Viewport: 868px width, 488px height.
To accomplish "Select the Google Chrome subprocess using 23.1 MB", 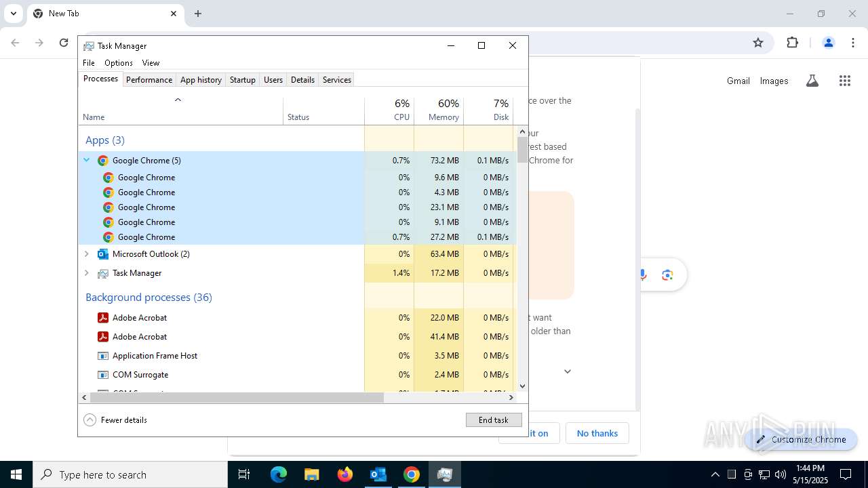I will pyautogui.click(x=297, y=207).
